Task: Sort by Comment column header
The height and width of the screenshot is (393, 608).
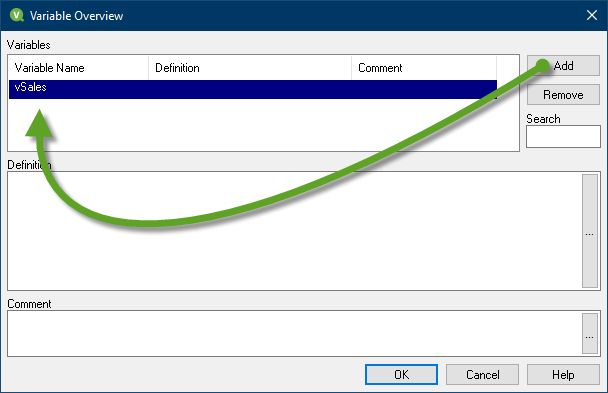Action: 424,68
